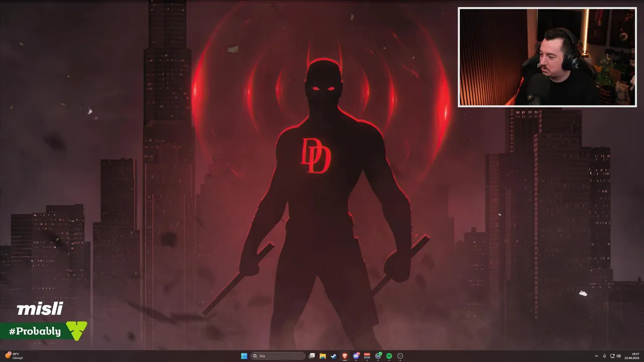The image size is (644, 362).
Task: Click the webcam overlay thumbnail
Action: pos(547,57)
